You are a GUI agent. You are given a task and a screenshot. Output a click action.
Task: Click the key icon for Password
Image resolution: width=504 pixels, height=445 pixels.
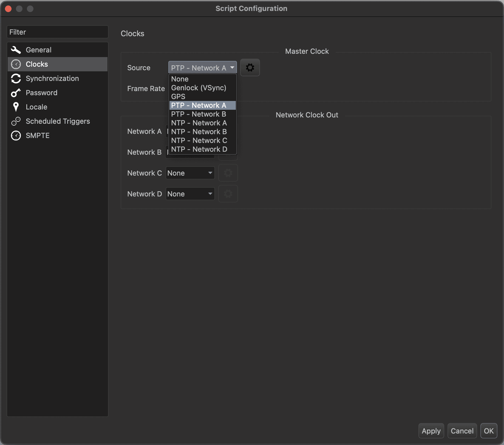(x=16, y=93)
